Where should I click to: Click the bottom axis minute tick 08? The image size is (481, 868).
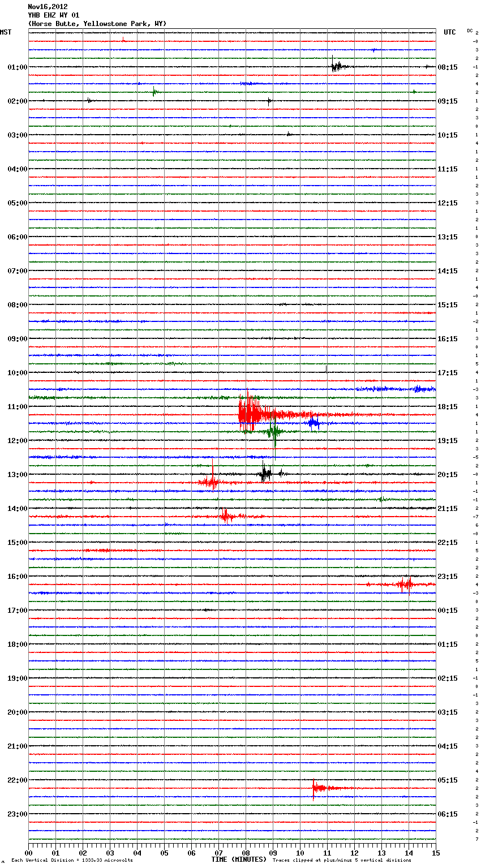[x=246, y=853]
